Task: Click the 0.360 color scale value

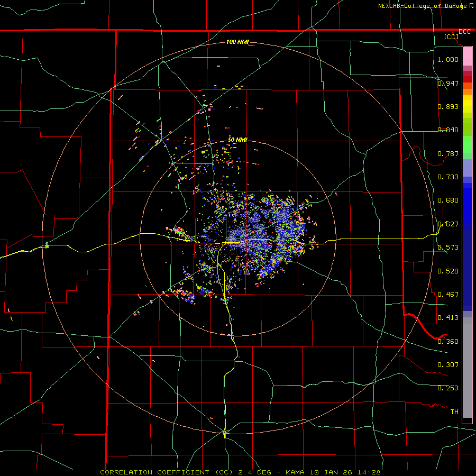Action: (448, 341)
